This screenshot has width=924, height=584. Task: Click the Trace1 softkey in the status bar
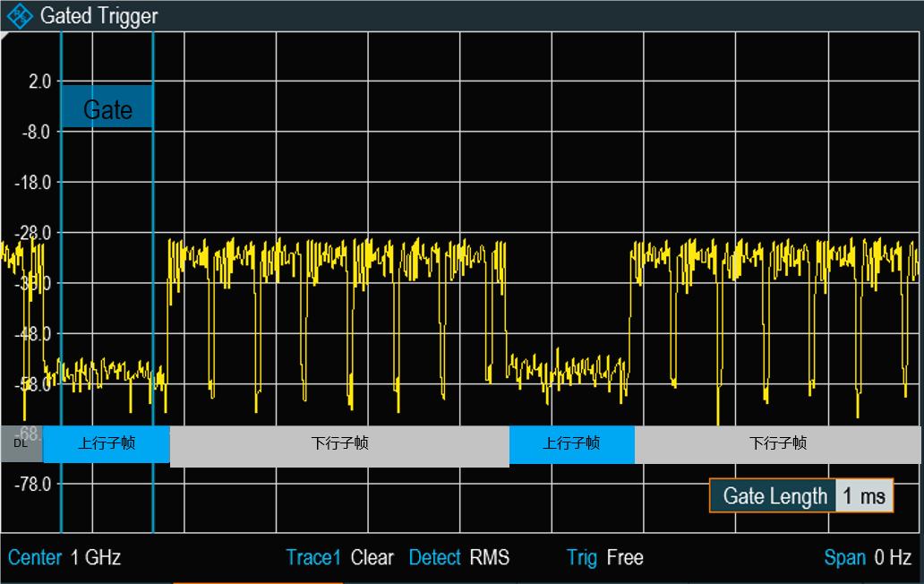[313, 557]
